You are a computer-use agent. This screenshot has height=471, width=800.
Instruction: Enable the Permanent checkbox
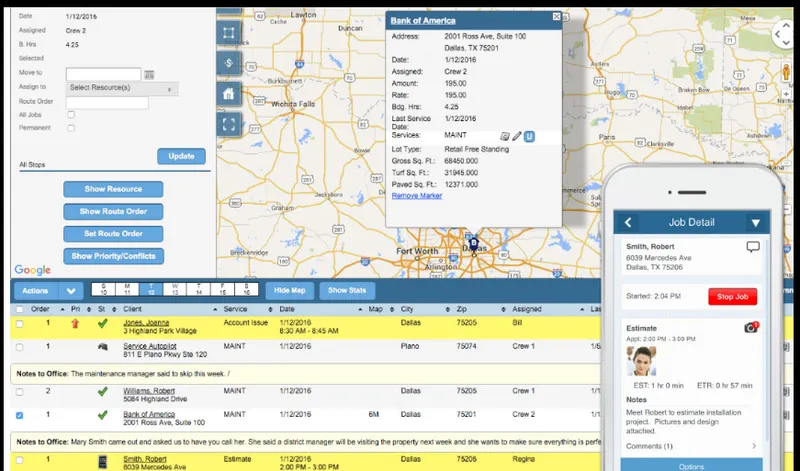(71, 128)
